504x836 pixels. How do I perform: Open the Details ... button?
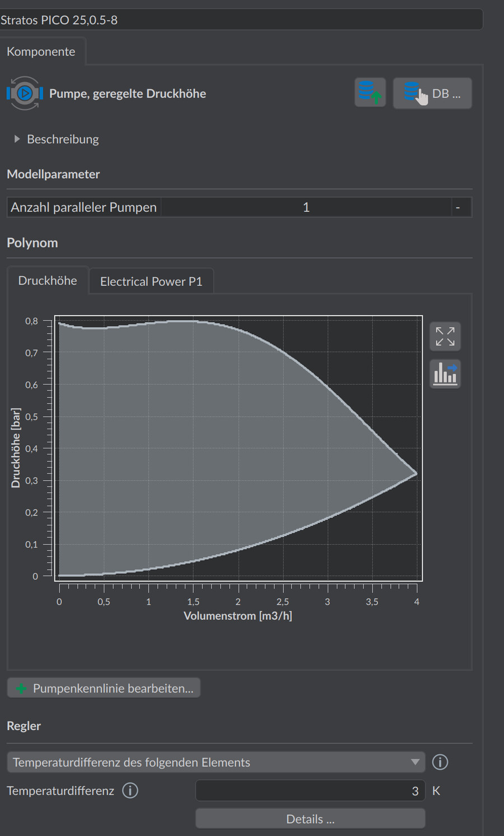point(310,819)
